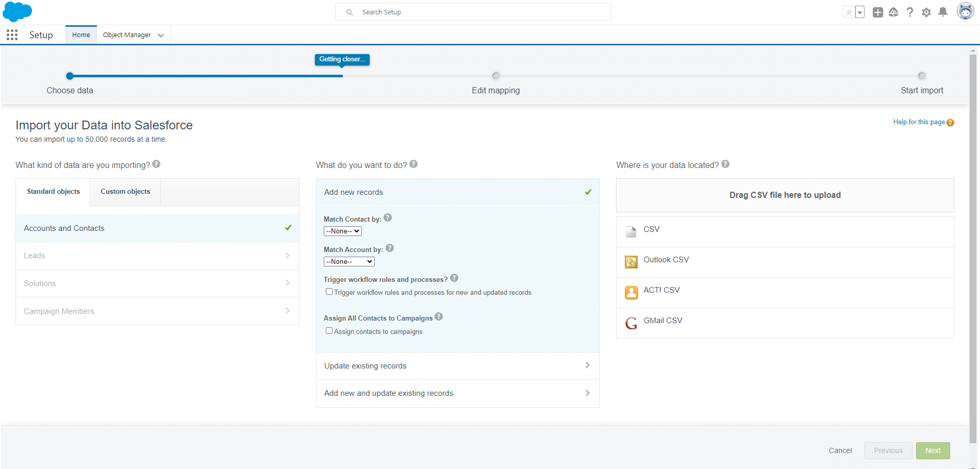Expand Update existing records option

pyautogui.click(x=457, y=366)
